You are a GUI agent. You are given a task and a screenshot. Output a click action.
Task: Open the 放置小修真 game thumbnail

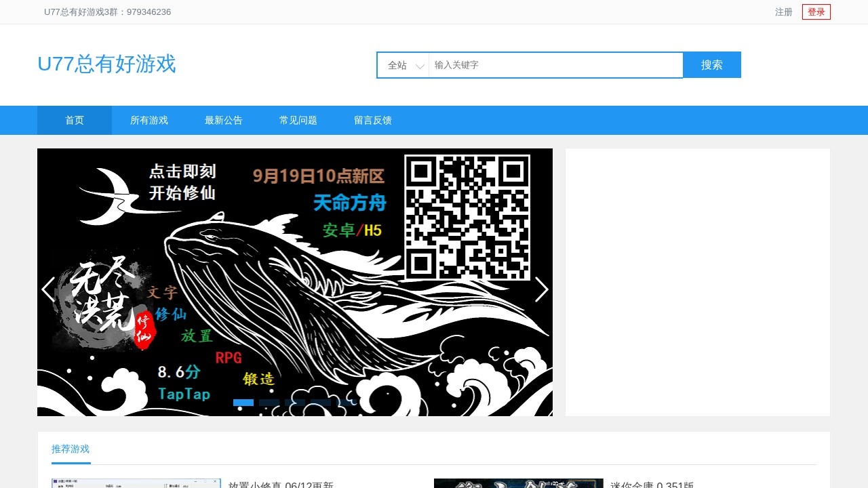[136, 483]
